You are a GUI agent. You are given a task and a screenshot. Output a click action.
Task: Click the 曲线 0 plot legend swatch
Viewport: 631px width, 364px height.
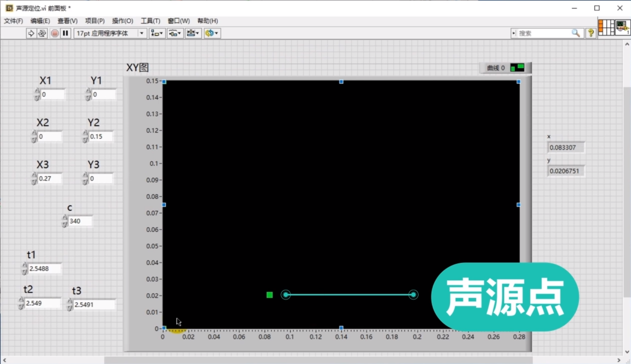517,68
